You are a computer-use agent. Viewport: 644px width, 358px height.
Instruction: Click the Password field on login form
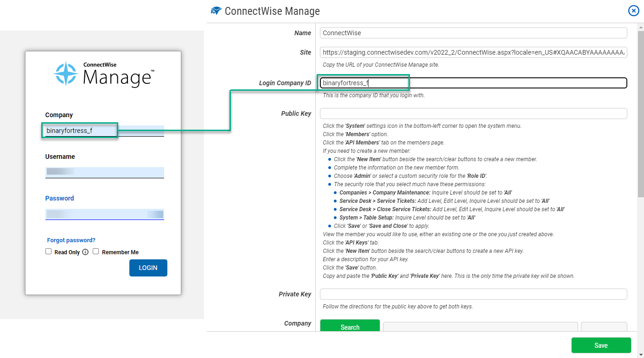click(105, 214)
